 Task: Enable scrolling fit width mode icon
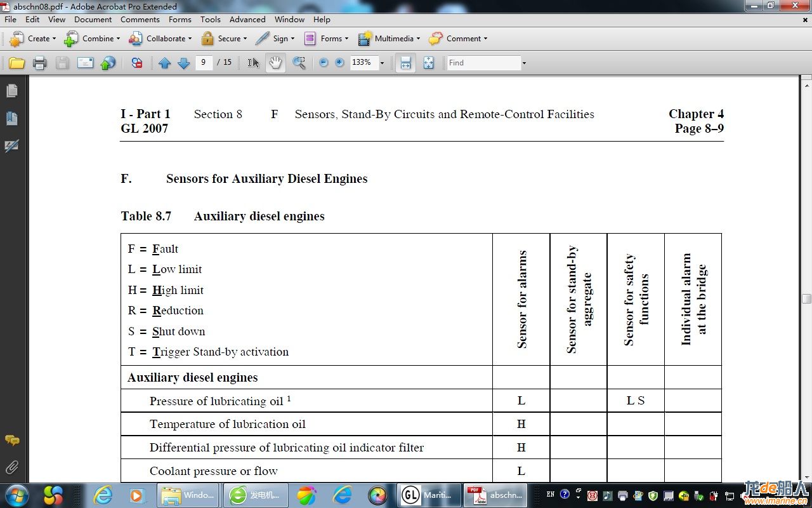click(406, 63)
